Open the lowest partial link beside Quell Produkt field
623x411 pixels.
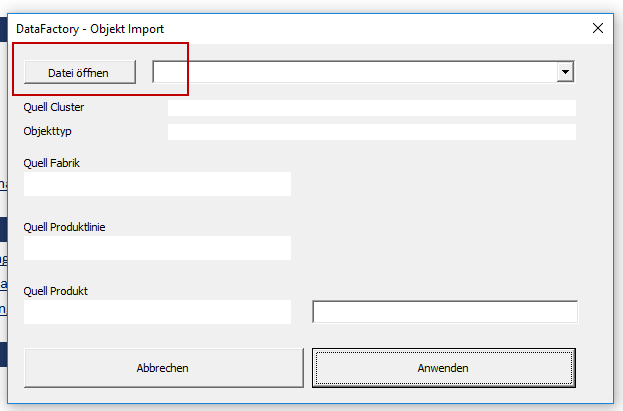pos(3,309)
